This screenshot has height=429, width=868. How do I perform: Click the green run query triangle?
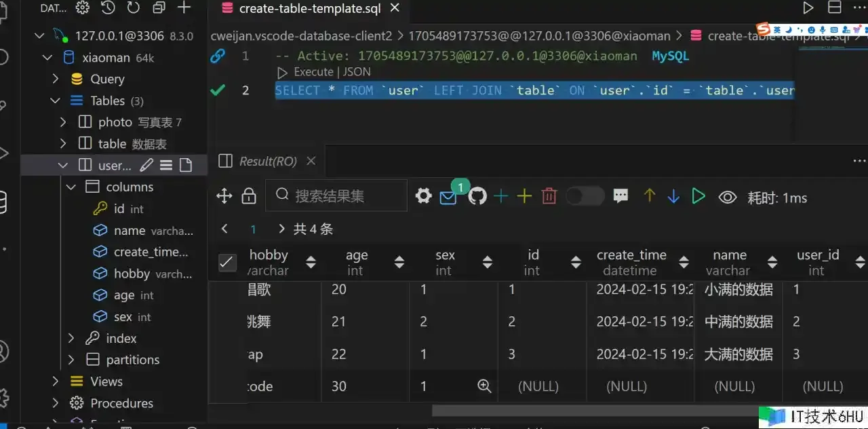[x=698, y=197]
